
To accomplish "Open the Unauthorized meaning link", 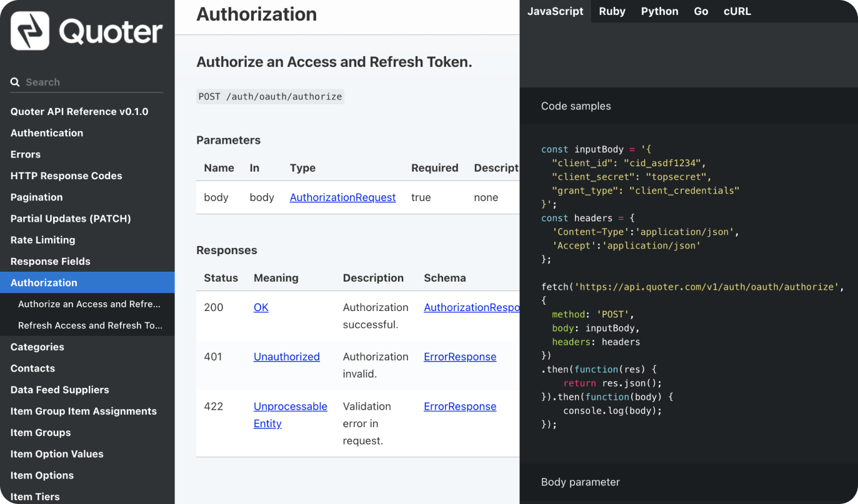I will pyautogui.click(x=286, y=357).
